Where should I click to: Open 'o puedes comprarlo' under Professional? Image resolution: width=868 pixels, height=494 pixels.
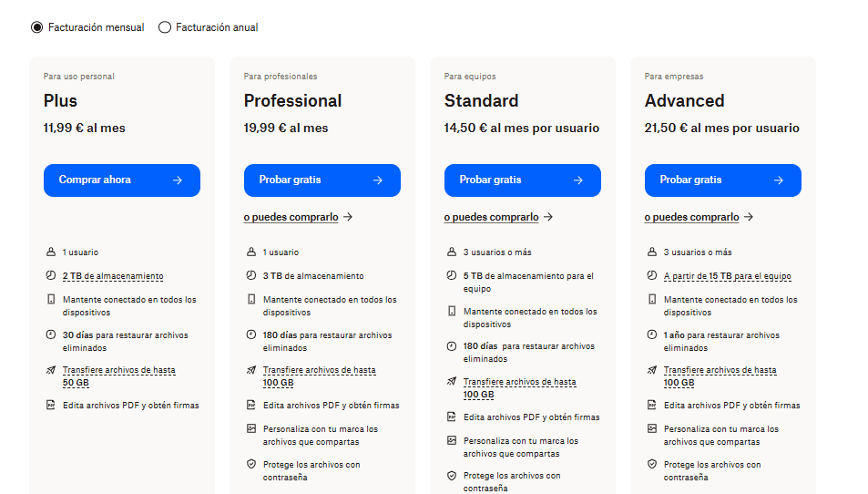298,218
